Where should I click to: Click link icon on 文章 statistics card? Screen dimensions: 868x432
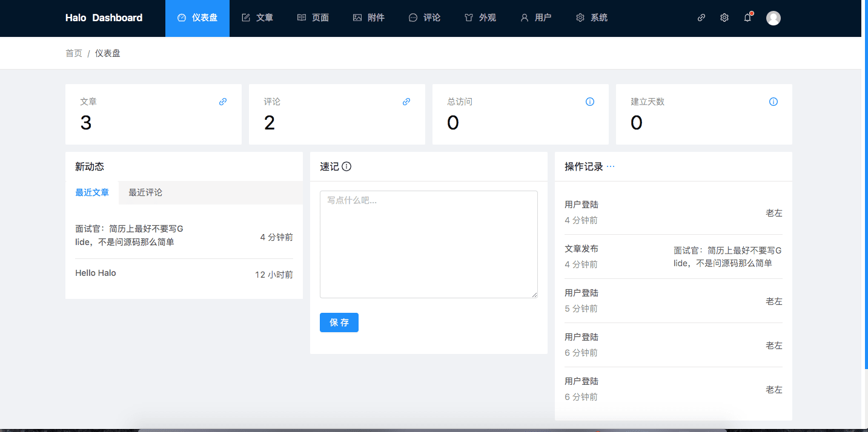pyautogui.click(x=223, y=102)
